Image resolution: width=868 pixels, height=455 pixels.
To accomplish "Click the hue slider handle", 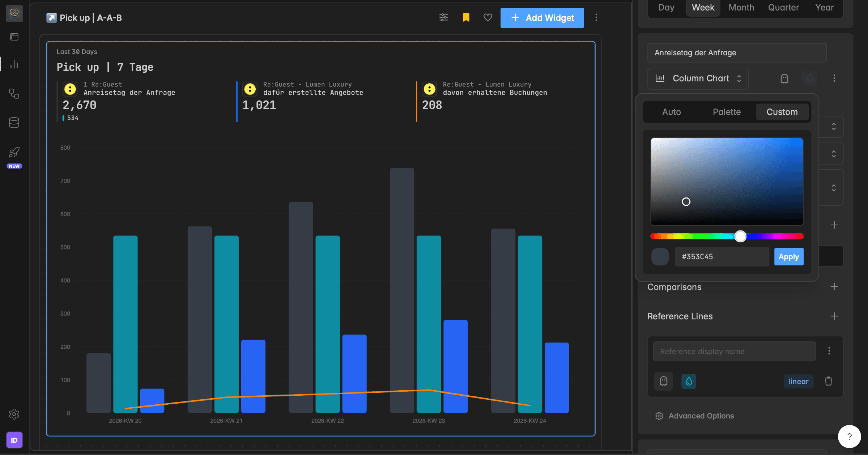I will (740, 236).
